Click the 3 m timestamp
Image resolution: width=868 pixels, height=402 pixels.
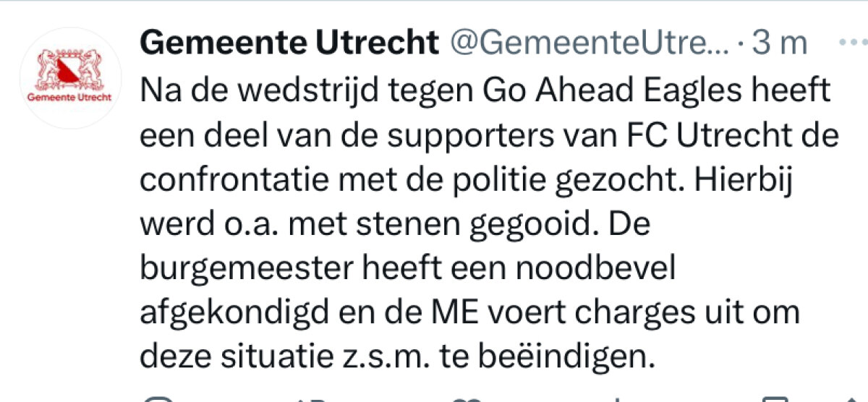779,43
